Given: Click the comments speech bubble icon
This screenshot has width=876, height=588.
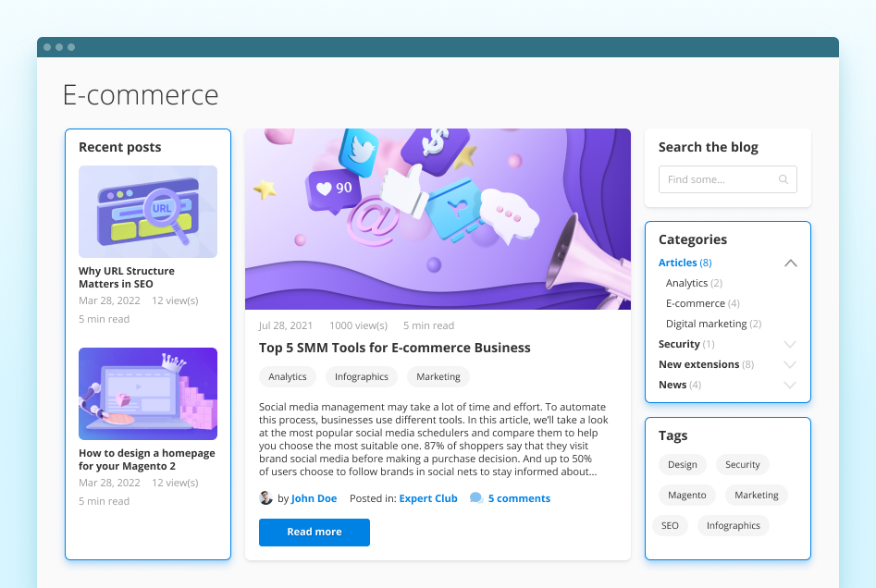Looking at the screenshot, I should pyautogui.click(x=476, y=498).
